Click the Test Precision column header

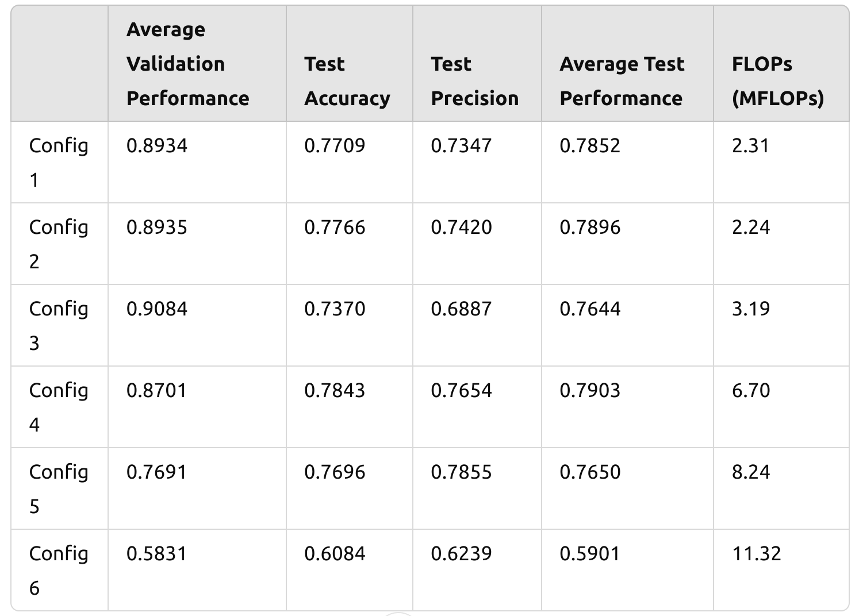tap(474, 81)
